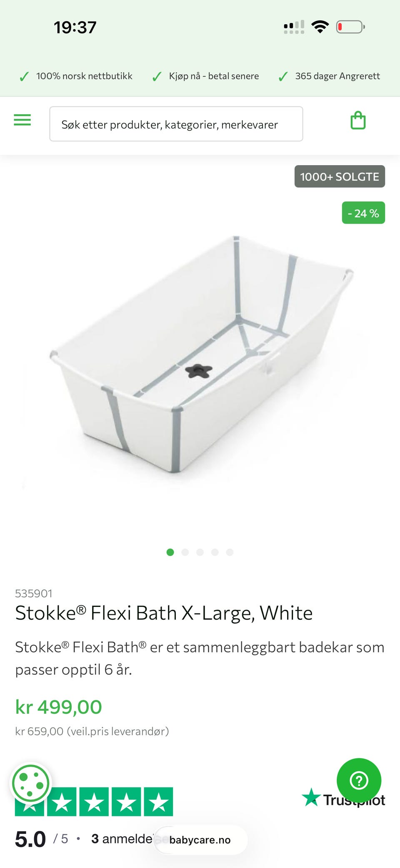The height and width of the screenshot is (868, 400).
Task: Open the 3 anmeldelser reviews link
Action: pos(122,839)
